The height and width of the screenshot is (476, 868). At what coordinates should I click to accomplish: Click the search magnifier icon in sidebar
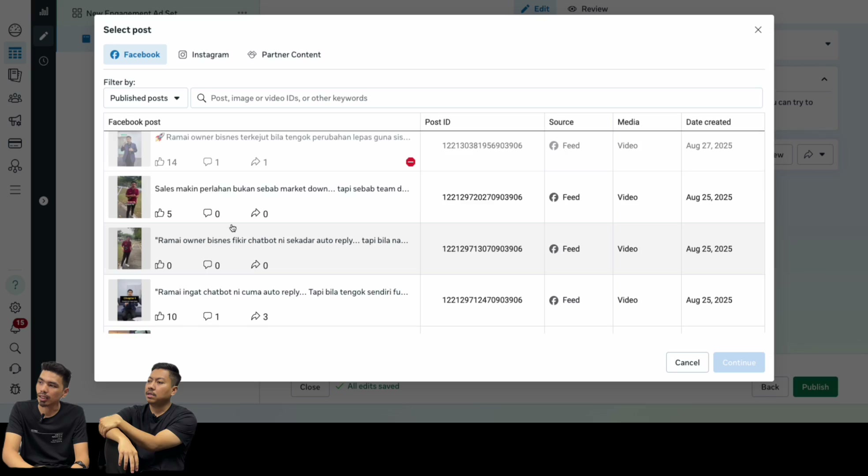point(15,348)
